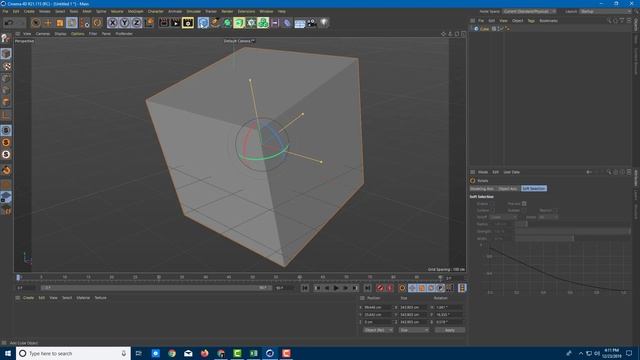
Task: Click the Strength slider bar
Action: (x=572, y=231)
